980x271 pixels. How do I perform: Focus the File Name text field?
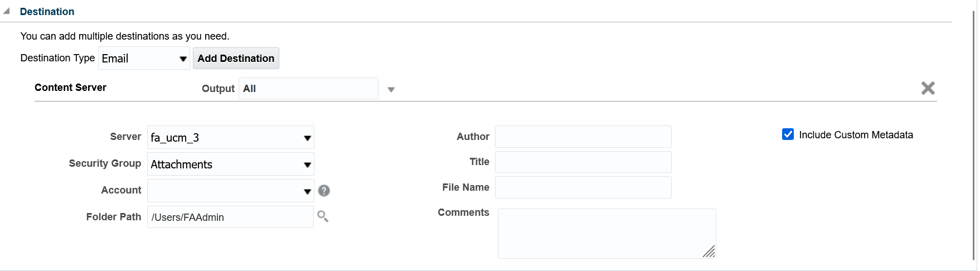click(x=583, y=187)
